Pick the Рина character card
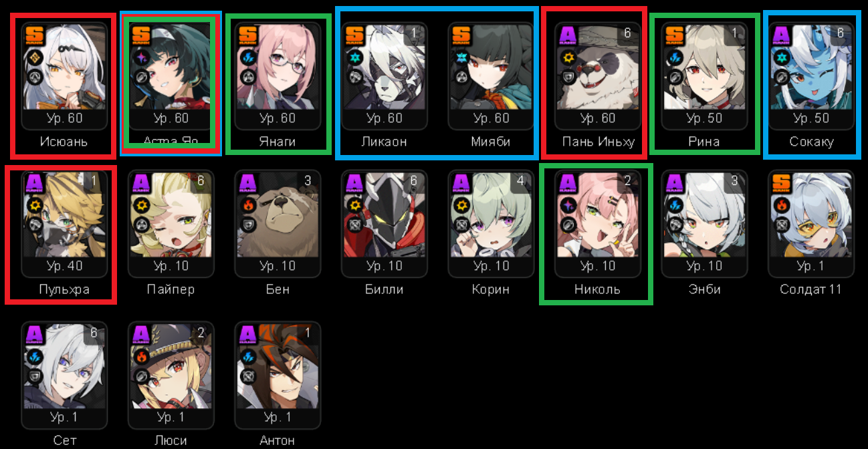 point(704,76)
